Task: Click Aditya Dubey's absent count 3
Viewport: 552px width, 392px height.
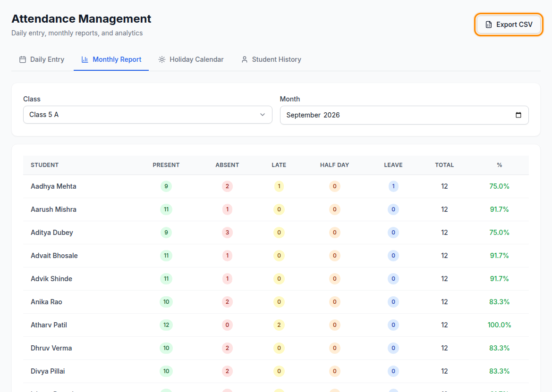Action: (x=228, y=233)
